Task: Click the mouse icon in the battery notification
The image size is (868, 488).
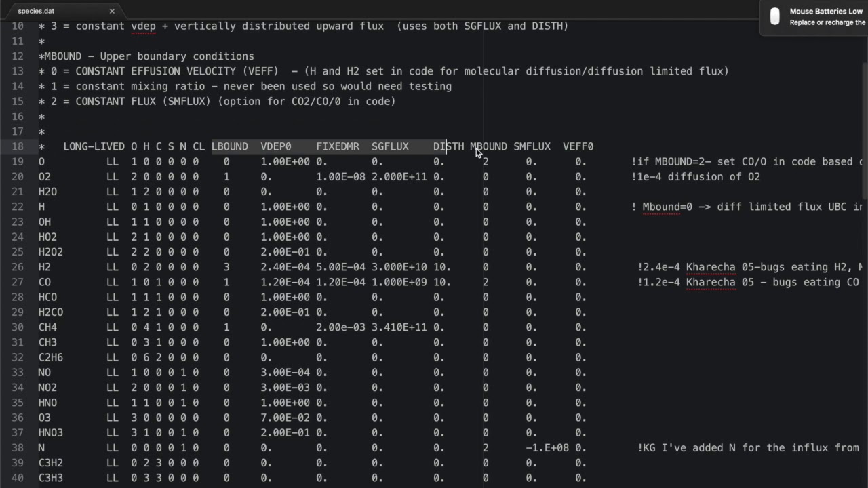Action: coord(775,16)
